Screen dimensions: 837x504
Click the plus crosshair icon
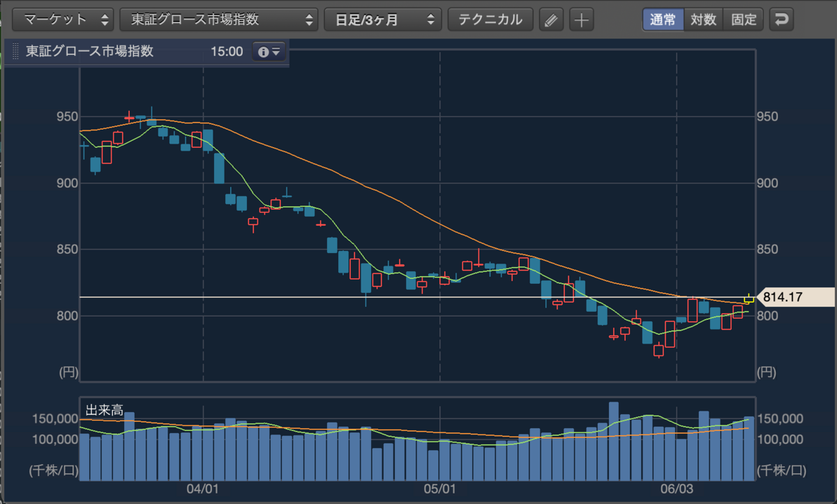[581, 20]
